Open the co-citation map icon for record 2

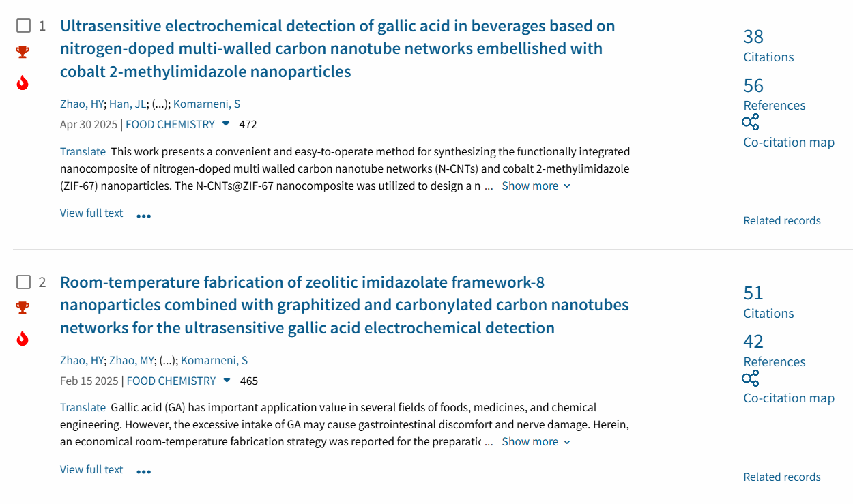[750, 379]
